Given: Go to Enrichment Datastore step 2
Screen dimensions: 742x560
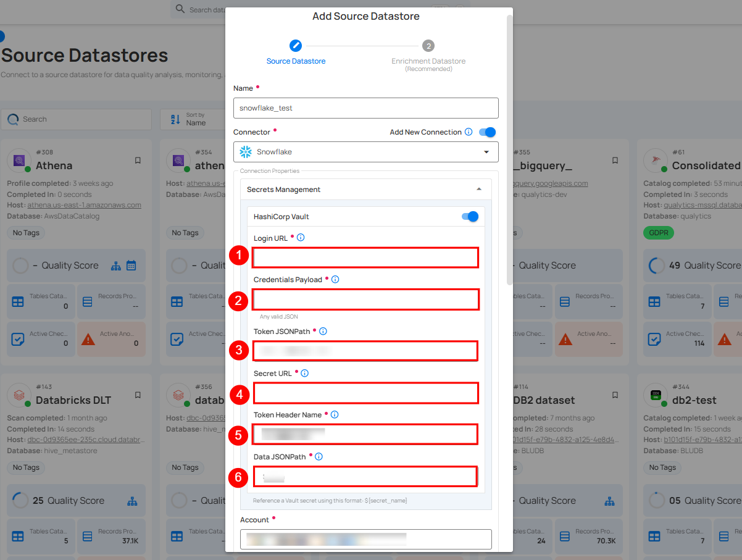Looking at the screenshot, I should tap(428, 46).
